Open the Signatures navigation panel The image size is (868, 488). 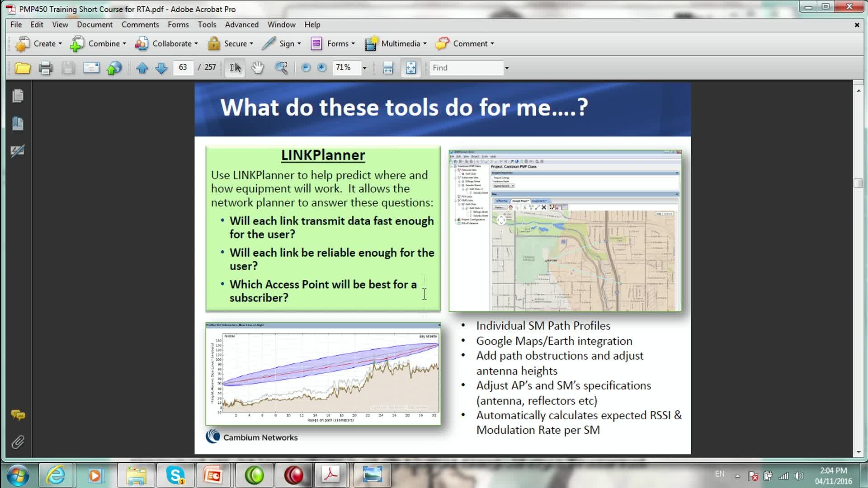coord(18,150)
